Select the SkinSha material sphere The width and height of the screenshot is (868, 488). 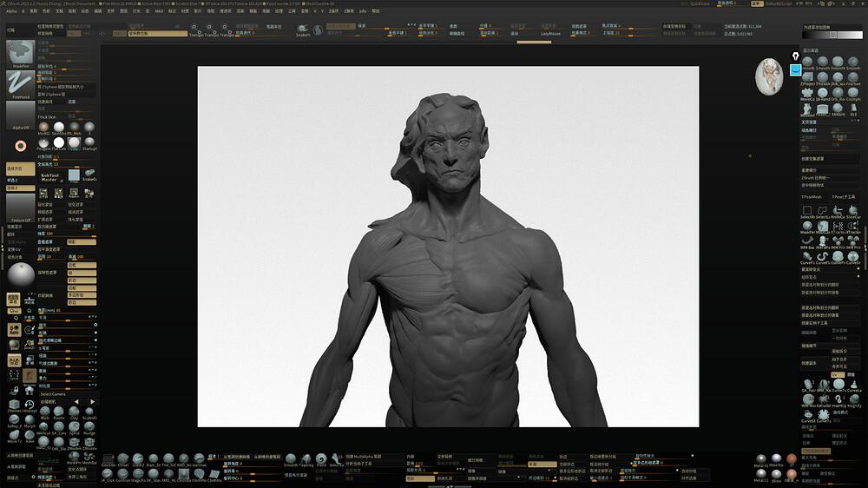tap(59, 128)
